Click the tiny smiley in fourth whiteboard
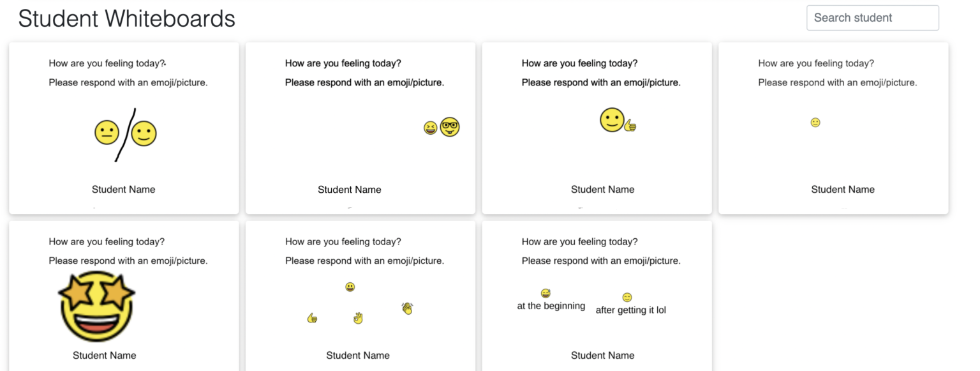The height and width of the screenshot is (371, 980). coord(815,123)
